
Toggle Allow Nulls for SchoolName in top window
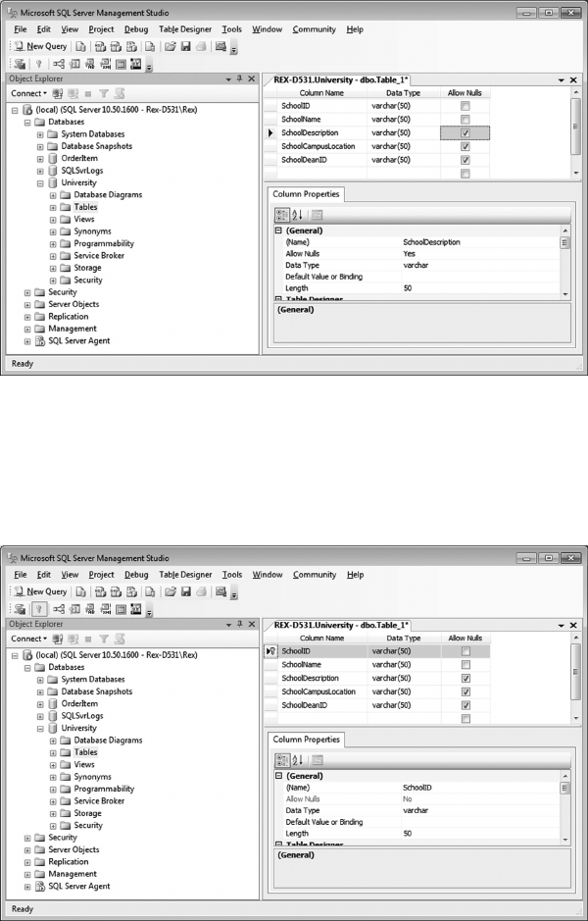[x=465, y=120]
